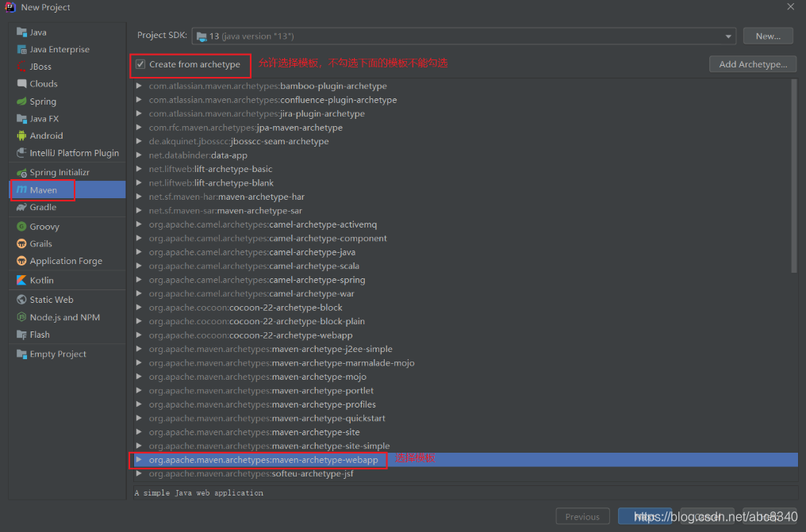The image size is (806, 532).
Task: Select camel-archetype-java row text
Action: coord(252,252)
